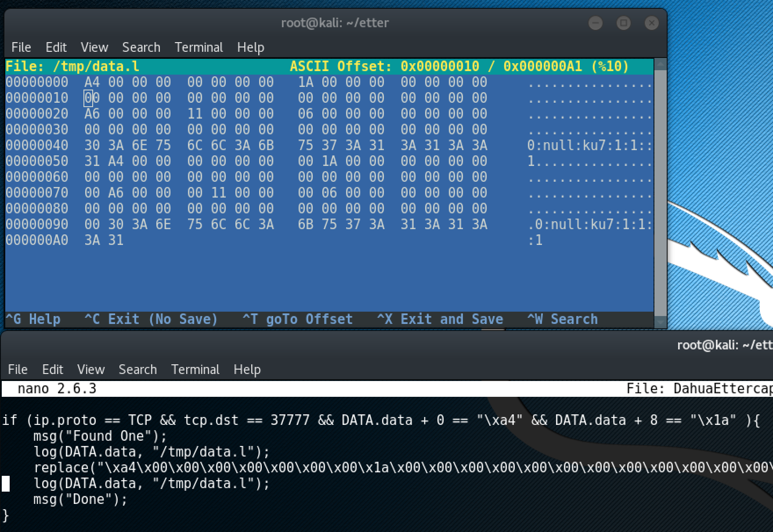This screenshot has width=773, height=532.
Task: Click the msg("Found One") line in nano
Action: [100, 436]
